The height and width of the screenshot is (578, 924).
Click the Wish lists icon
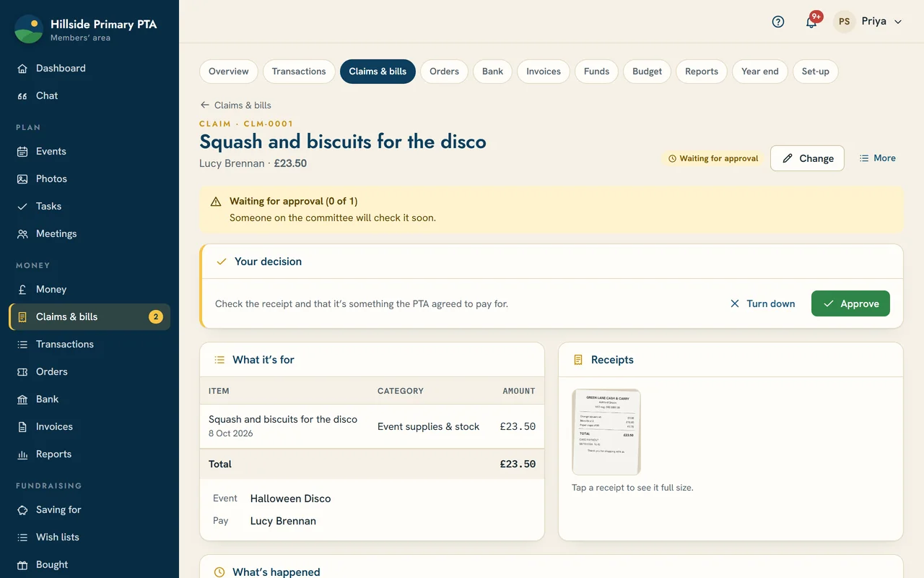point(22,538)
